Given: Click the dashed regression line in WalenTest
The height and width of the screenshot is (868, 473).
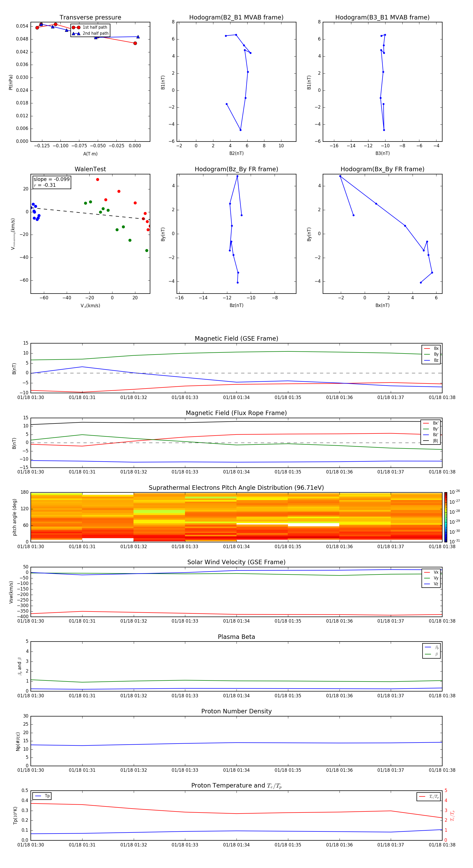Looking at the screenshot, I should 90,214.
